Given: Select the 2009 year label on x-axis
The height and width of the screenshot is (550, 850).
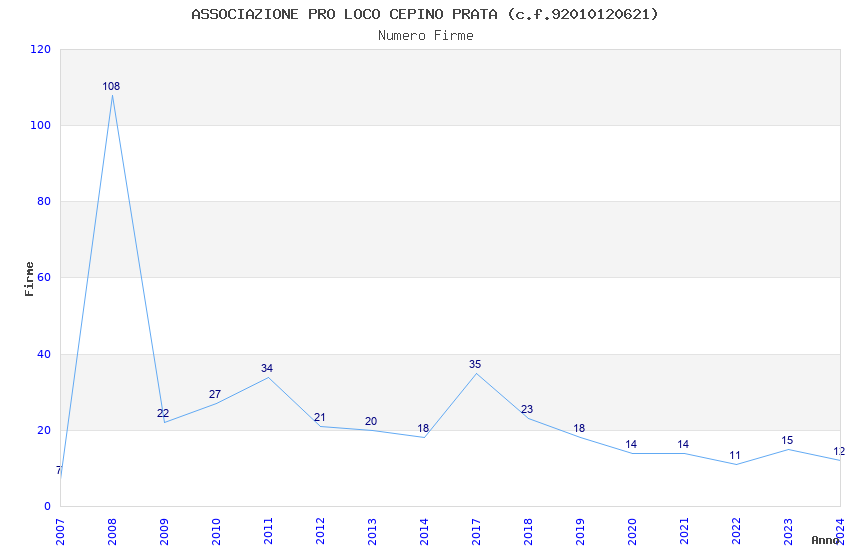Looking at the screenshot, I should 164,532.
